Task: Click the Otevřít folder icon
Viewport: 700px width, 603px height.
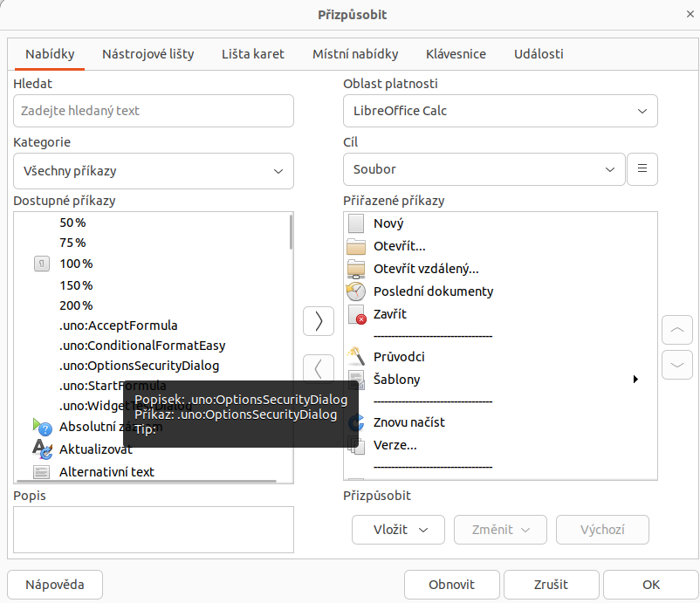Action: (356, 246)
